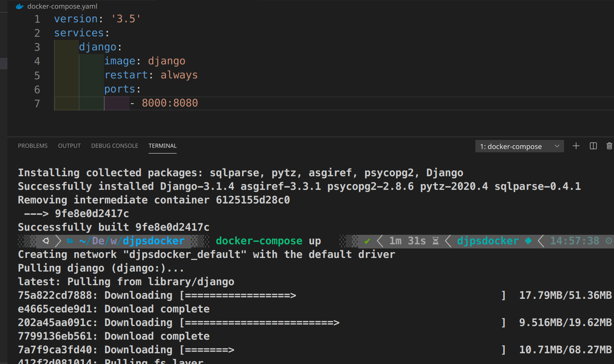Click line number 7 in the gutter
Image resolution: width=614 pixels, height=364 pixels.
coord(37,103)
